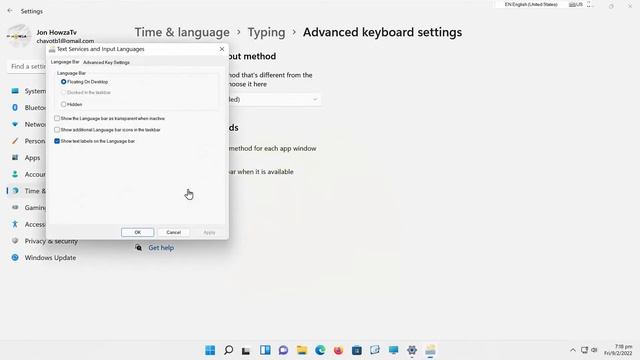
Task: Open Widgets from taskbar
Action: (265, 350)
